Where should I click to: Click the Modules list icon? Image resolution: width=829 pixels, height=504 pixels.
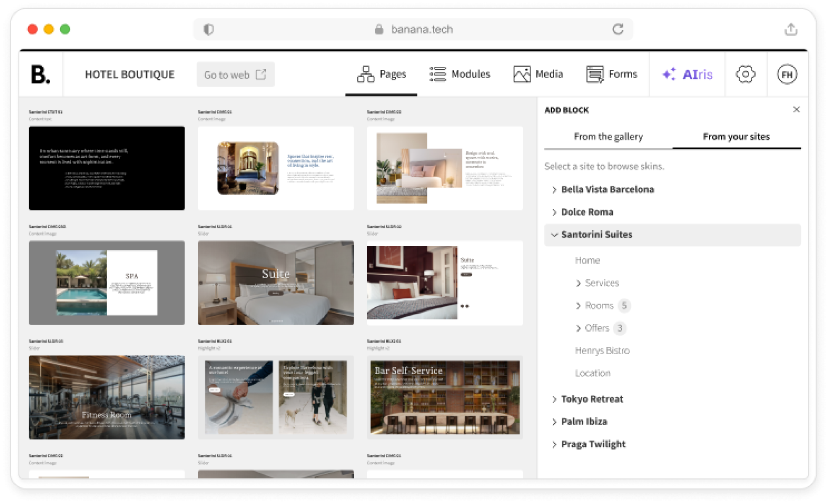(x=438, y=74)
